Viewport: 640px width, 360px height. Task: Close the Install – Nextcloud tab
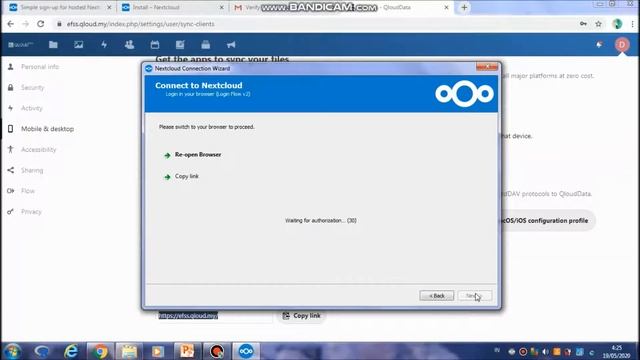(222, 8)
